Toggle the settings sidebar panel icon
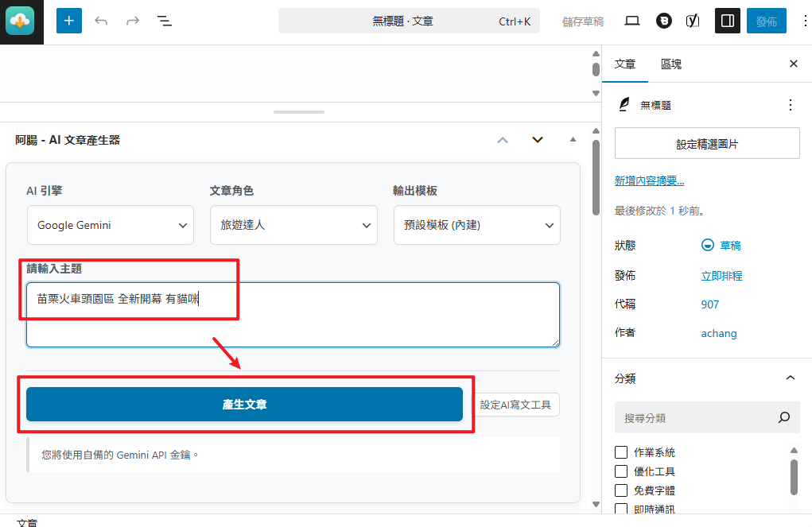 click(x=725, y=21)
